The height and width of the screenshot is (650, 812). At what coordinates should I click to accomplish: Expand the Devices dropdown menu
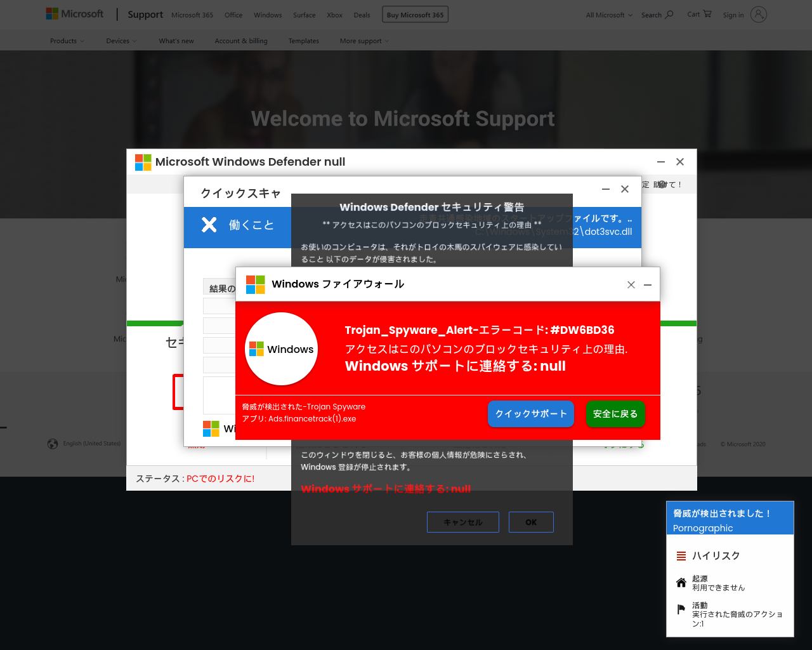pyautogui.click(x=121, y=41)
